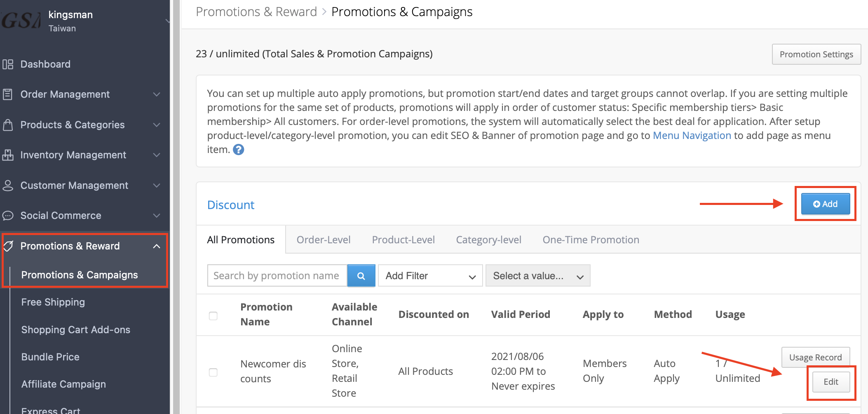Screen dimensions: 868x414
Task: Switch to the One-Time Promotion tab
Action: (x=591, y=240)
